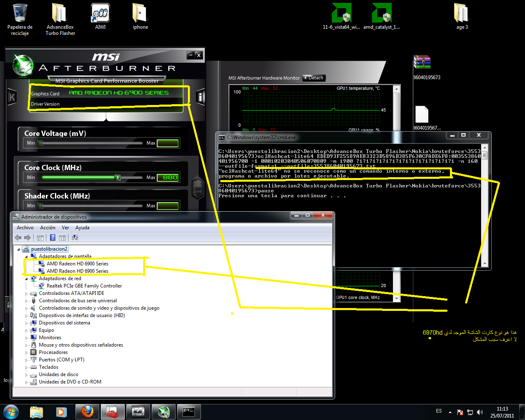Click the MSI Afterburner jet logo

pyautogui.click(x=23, y=65)
